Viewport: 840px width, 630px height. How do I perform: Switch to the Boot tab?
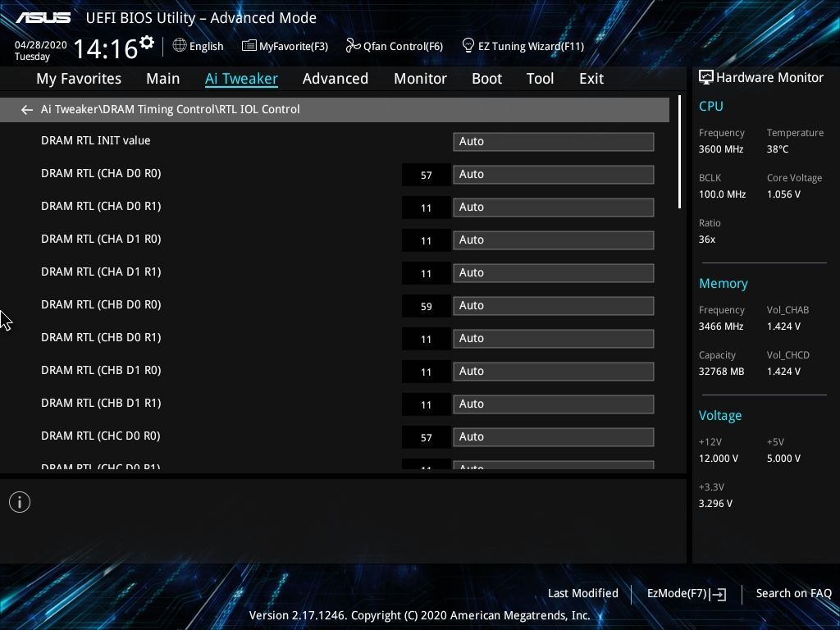click(x=486, y=79)
